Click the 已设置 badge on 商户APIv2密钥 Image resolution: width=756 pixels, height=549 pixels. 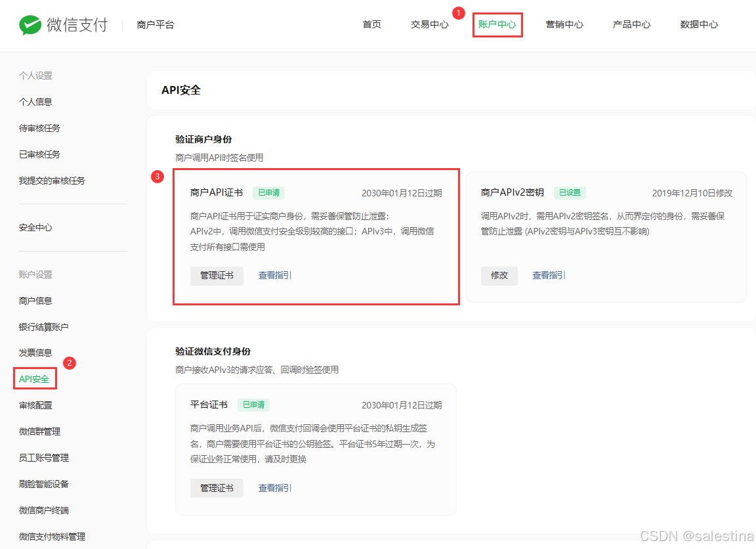[x=570, y=193]
